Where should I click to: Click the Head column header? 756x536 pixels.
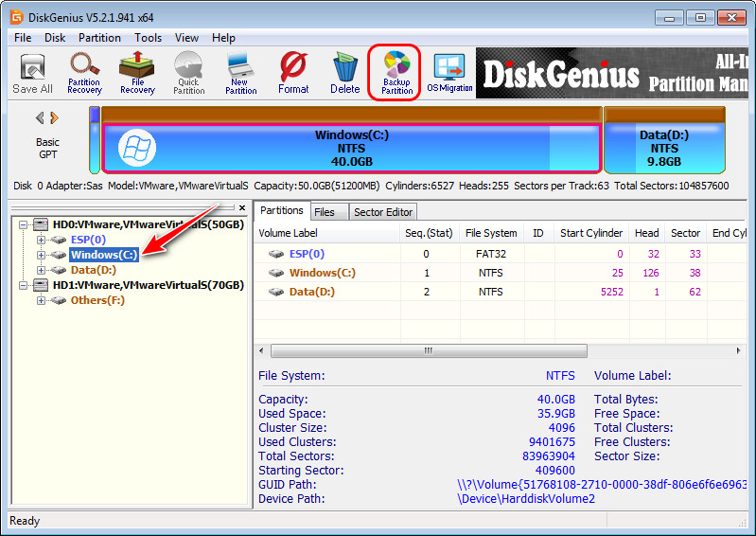point(646,234)
